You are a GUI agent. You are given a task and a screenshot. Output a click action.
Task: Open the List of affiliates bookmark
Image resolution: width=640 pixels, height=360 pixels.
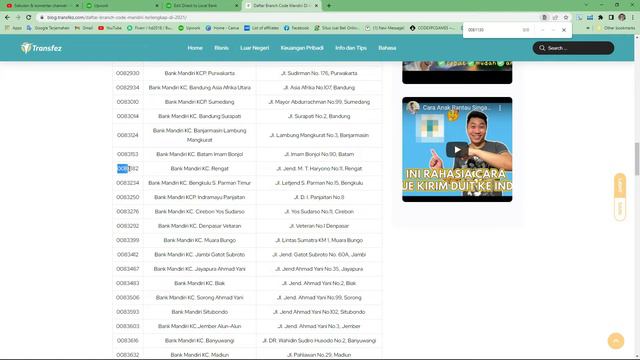pyautogui.click(x=262, y=28)
